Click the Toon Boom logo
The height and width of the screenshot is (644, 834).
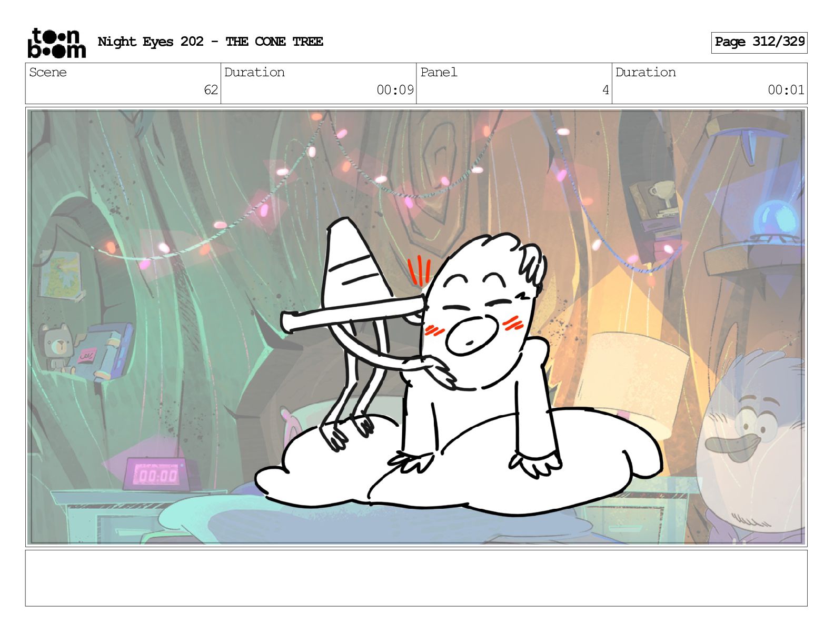coord(56,43)
